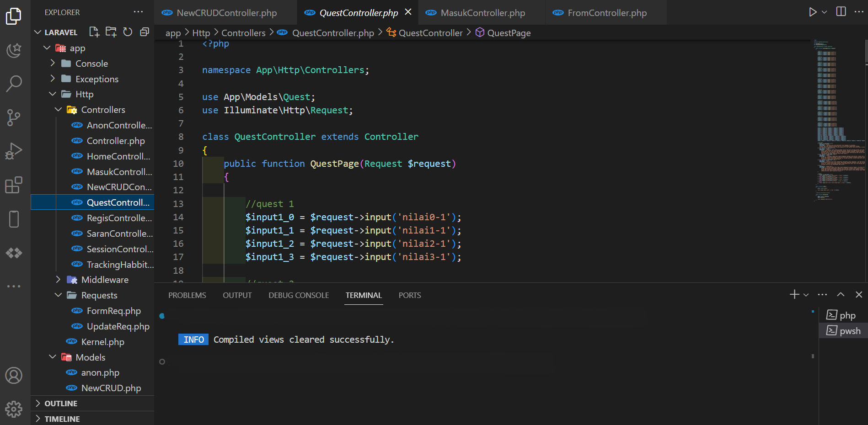Switch to FromController.php tab
Image resolution: width=868 pixels, height=425 pixels.
pos(606,13)
